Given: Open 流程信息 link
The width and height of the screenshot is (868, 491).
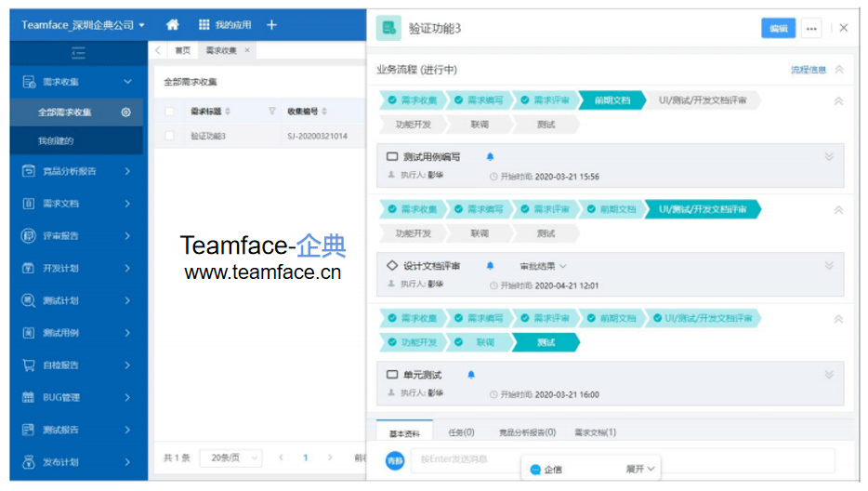Looking at the screenshot, I should (x=809, y=70).
